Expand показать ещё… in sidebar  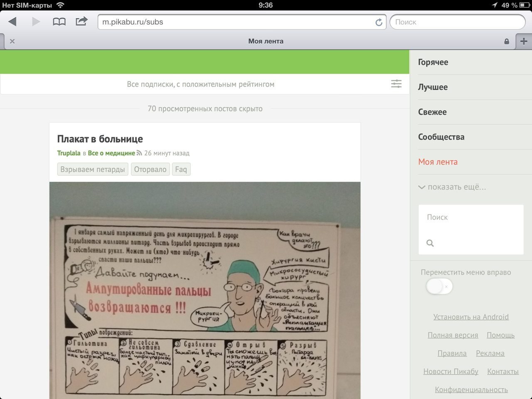[x=452, y=187]
